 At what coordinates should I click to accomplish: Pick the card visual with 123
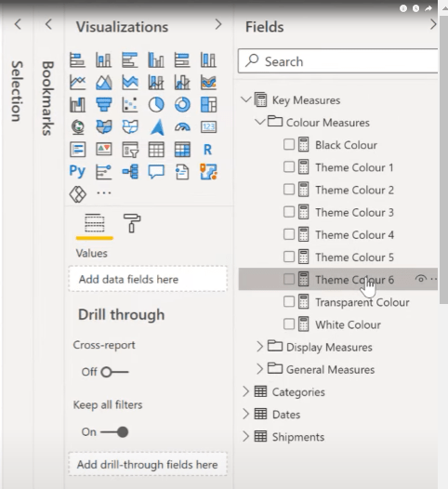(208, 127)
